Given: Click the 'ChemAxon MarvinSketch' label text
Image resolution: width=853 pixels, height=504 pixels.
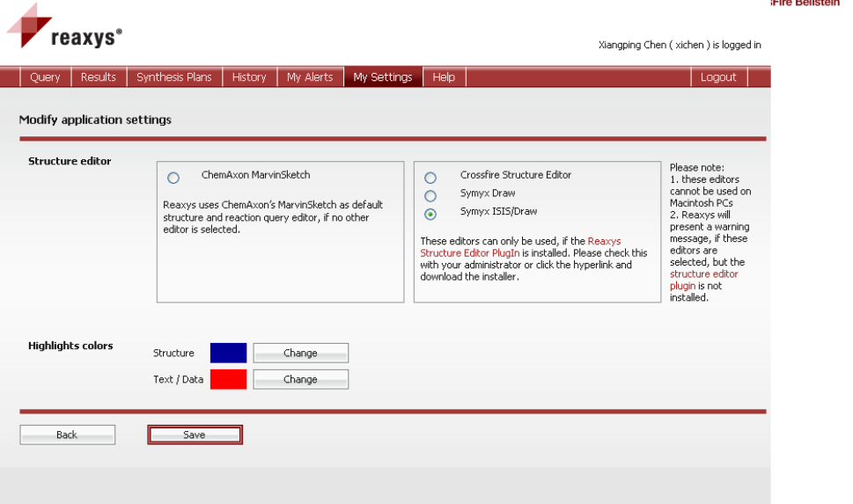Looking at the screenshot, I should pyautogui.click(x=255, y=175).
